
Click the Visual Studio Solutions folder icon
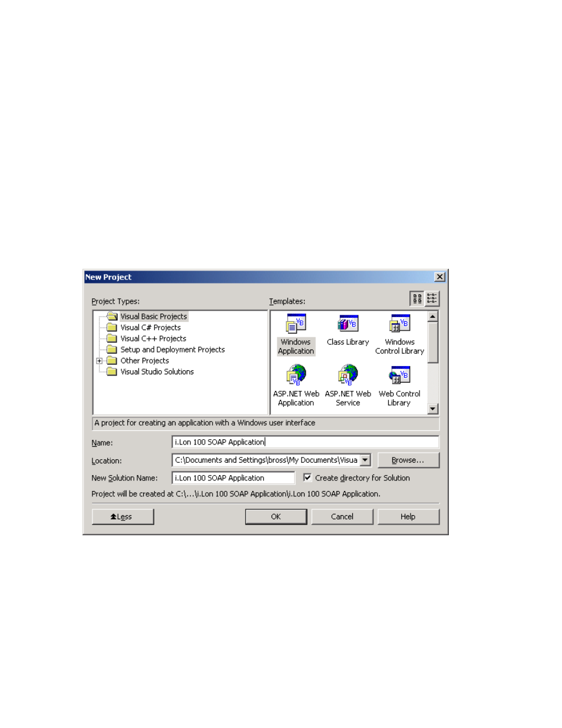point(112,372)
